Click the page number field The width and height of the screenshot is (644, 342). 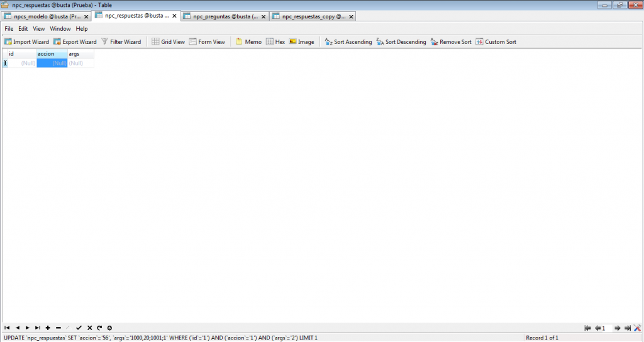coord(607,328)
